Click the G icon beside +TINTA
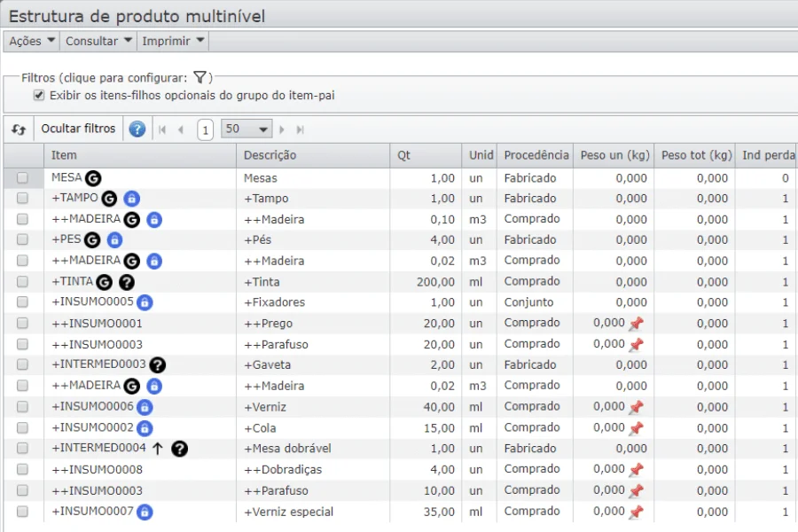The height and width of the screenshot is (532, 798). click(105, 282)
